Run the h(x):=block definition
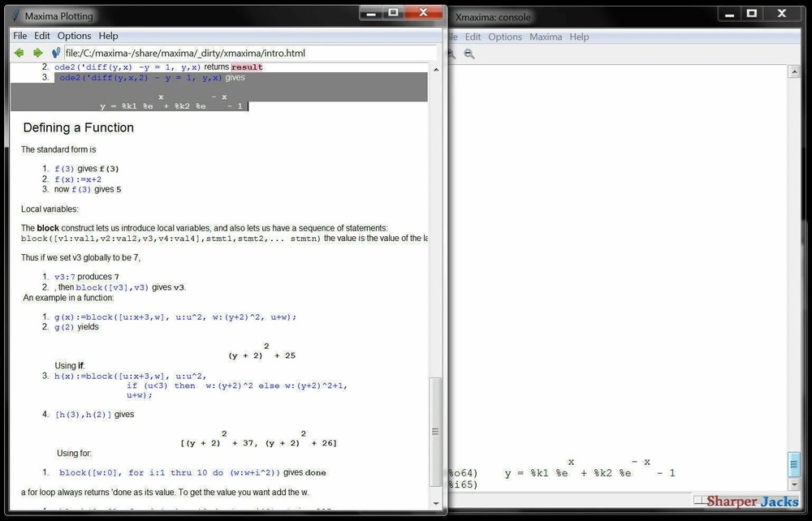This screenshot has height=521, width=812. (201, 385)
